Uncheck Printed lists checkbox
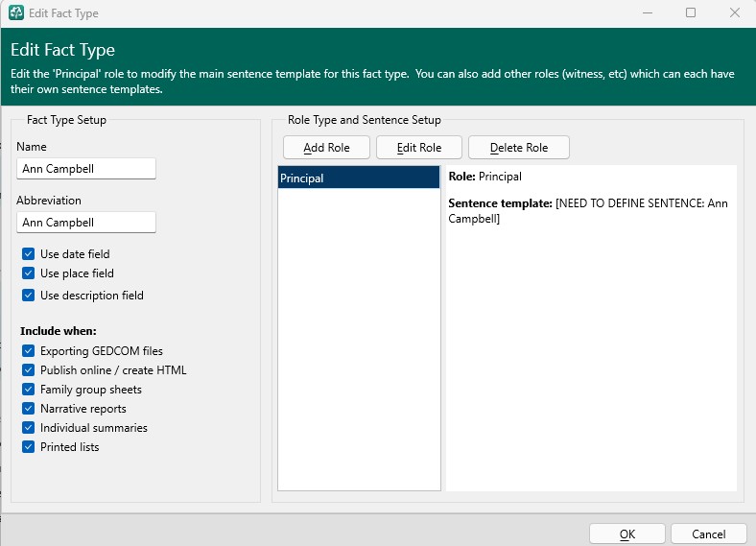Screen dimensions: 756x546 [29, 447]
